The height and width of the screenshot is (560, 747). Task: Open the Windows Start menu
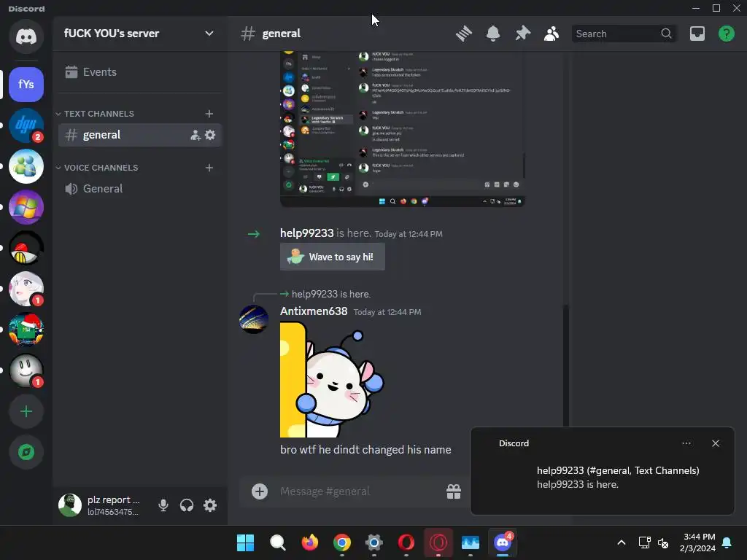[x=246, y=542]
